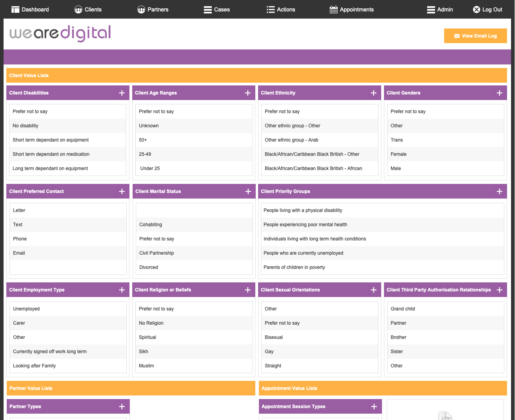Image resolution: width=515 pixels, height=420 pixels.
Task: Select 'People living with a physical disability'
Action: pyautogui.click(x=382, y=210)
